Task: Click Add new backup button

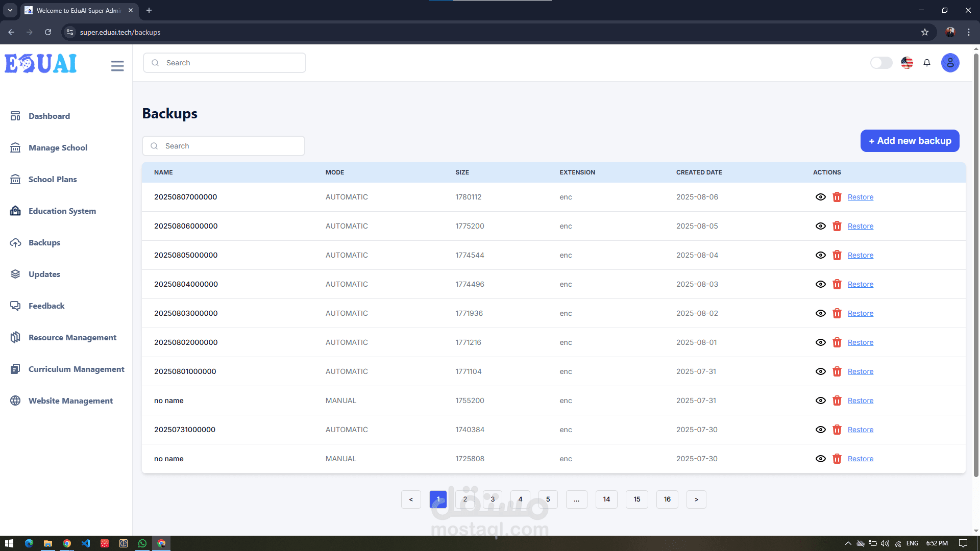Action: pos(910,141)
